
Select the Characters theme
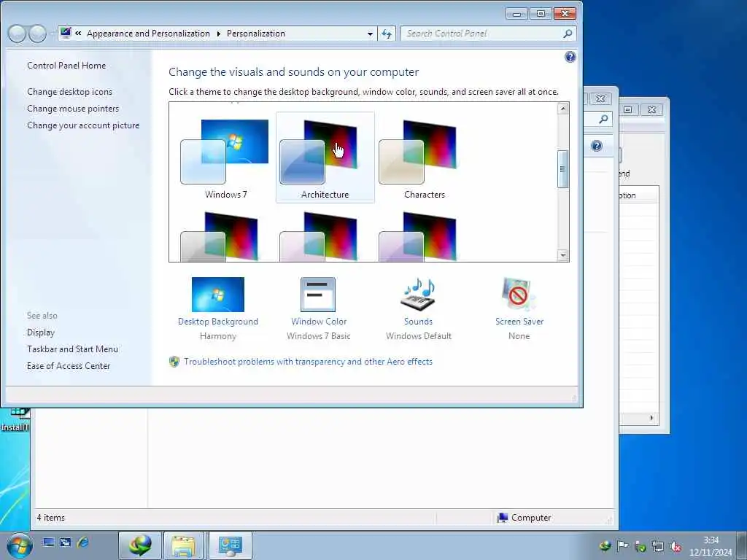coord(424,158)
